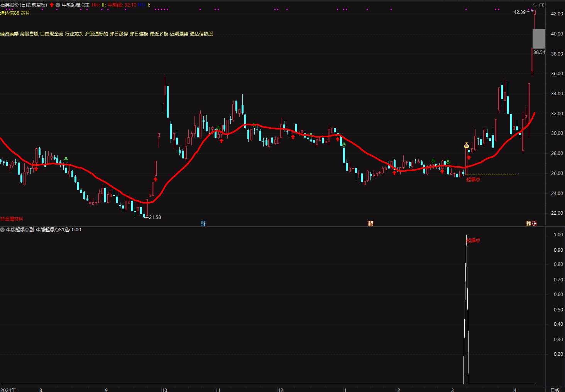Select the 最近多板 tag
The image size is (565, 392).
tap(159, 34)
